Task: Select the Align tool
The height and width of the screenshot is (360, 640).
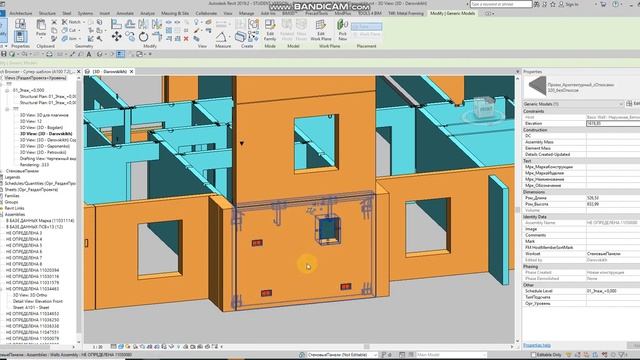Action: coord(116,24)
